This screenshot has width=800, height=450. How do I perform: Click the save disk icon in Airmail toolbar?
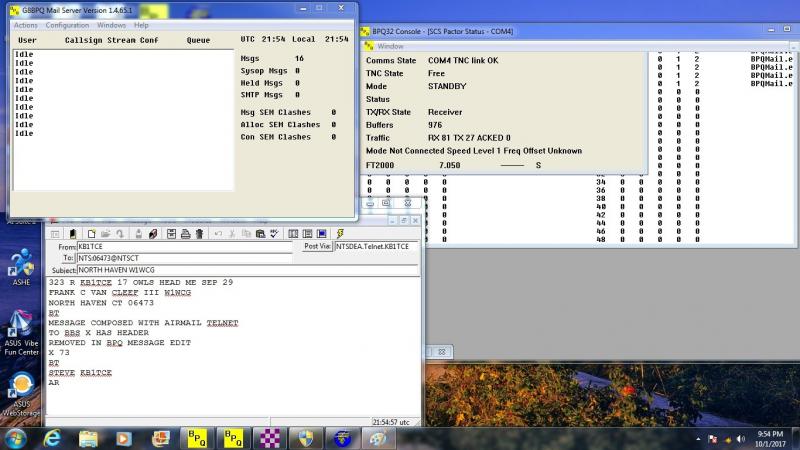[x=171, y=234]
